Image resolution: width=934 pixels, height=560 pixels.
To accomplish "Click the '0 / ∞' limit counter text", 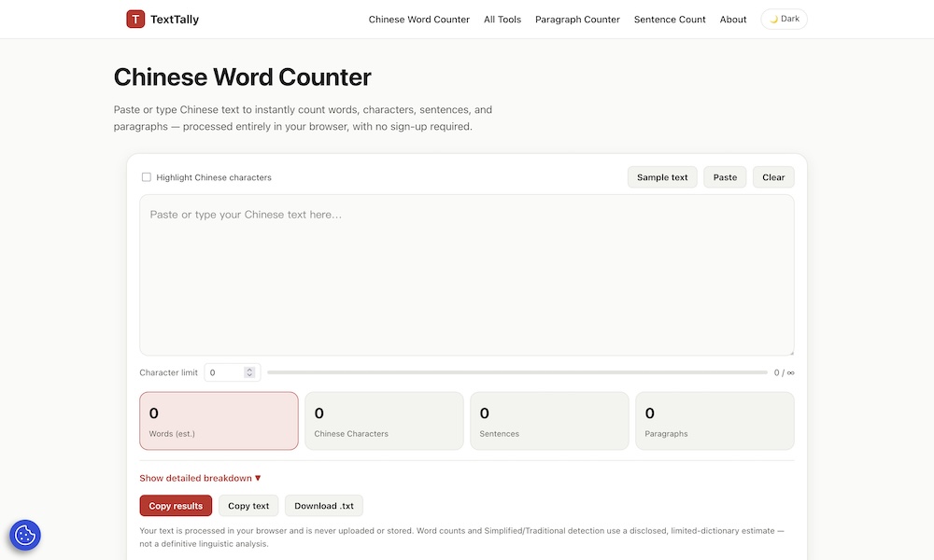I will tap(784, 372).
